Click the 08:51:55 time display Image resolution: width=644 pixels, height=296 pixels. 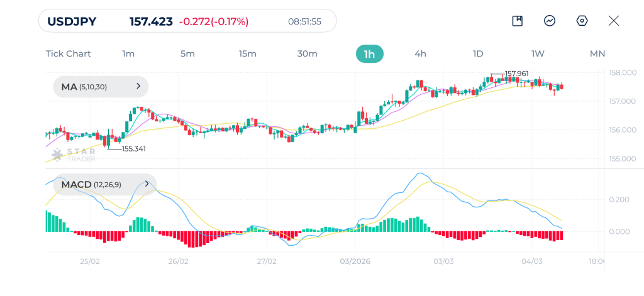point(304,21)
